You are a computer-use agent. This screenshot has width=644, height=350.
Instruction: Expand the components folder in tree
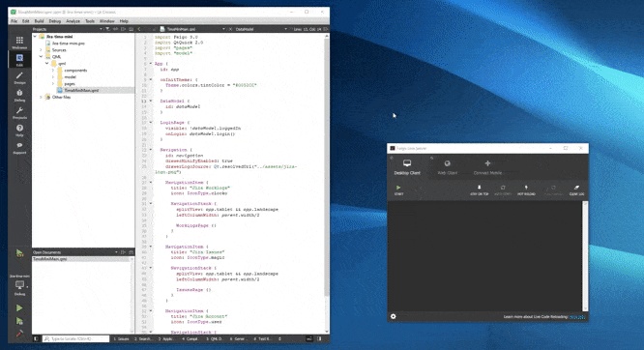[52, 71]
